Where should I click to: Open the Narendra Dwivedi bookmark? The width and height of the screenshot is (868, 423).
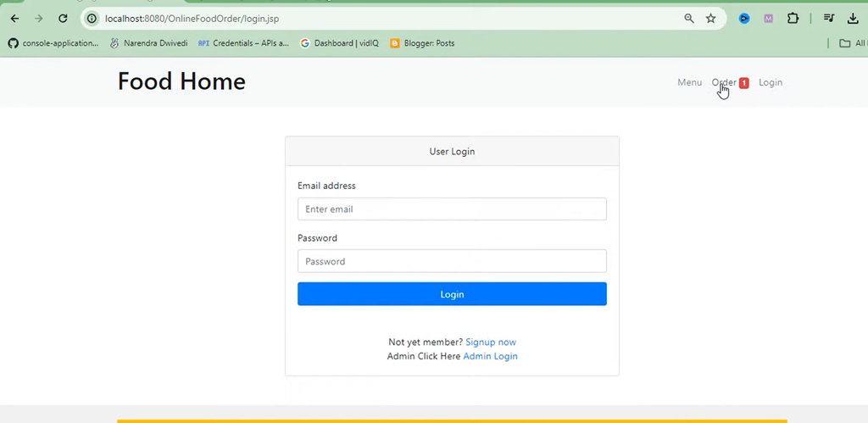[149, 43]
